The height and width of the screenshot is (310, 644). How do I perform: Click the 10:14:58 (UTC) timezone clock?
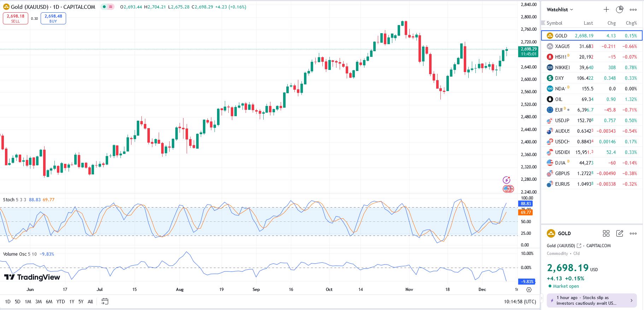tap(520, 302)
